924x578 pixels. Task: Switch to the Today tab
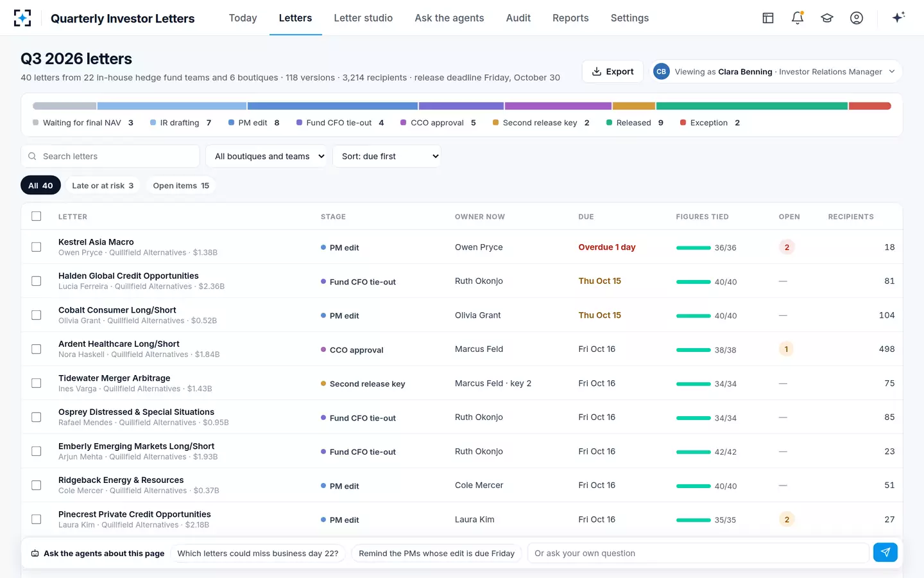pyautogui.click(x=243, y=18)
